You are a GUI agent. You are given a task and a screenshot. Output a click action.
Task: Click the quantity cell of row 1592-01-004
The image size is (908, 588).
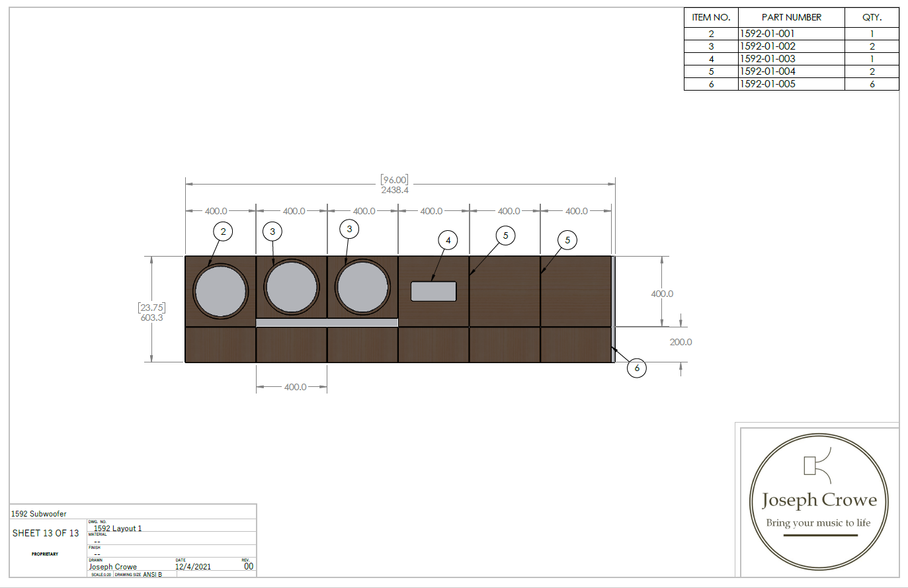[872, 71]
